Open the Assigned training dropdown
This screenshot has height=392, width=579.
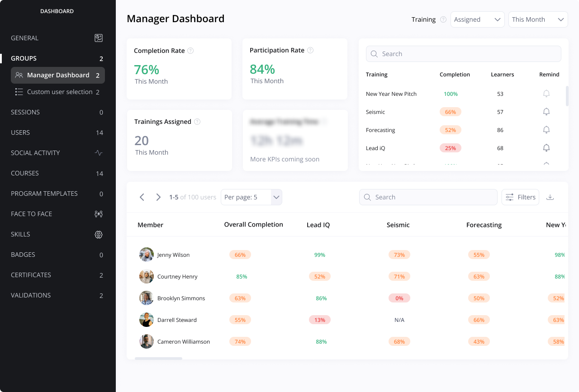click(478, 19)
